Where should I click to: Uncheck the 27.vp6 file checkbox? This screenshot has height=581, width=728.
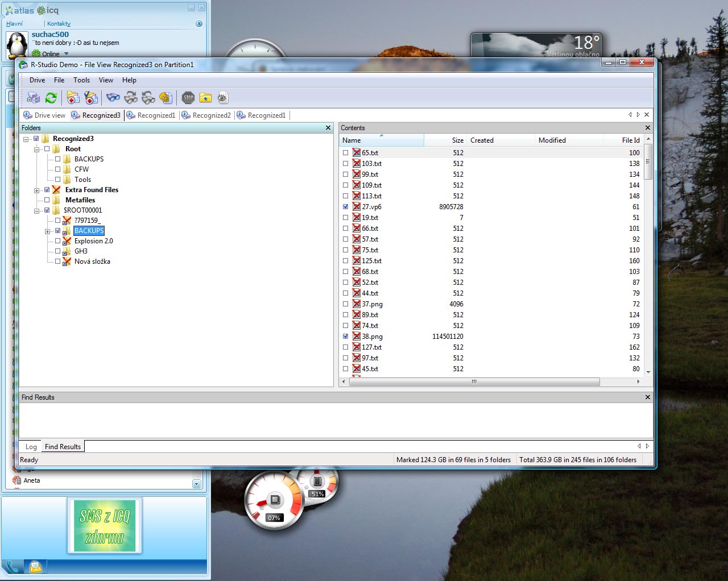coord(345,207)
